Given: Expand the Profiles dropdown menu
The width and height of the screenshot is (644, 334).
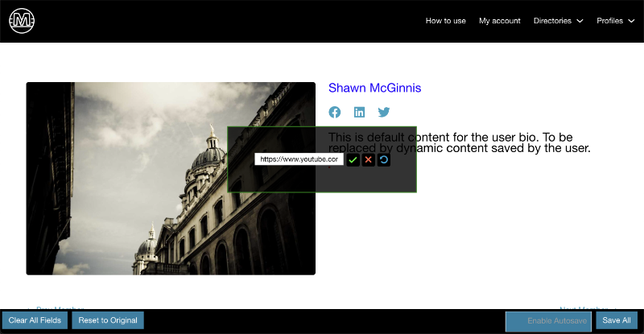Looking at the screenshot, I should pos(615,21).
